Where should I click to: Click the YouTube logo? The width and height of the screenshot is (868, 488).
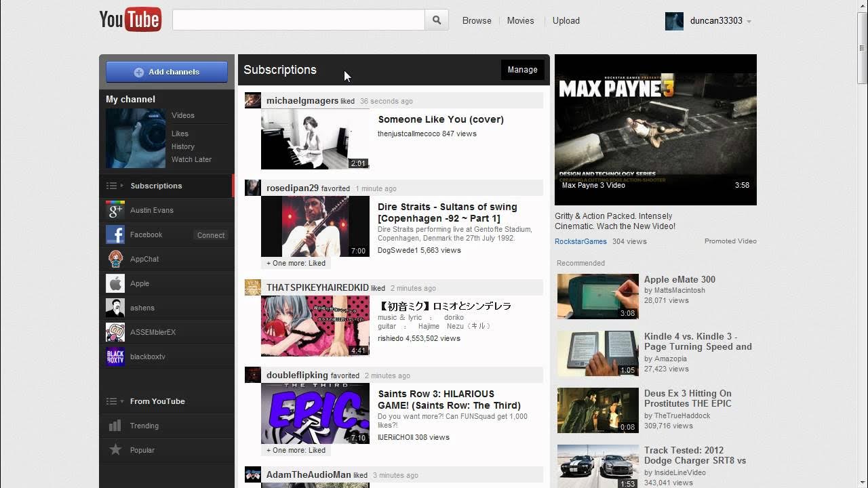click(130, 20)
